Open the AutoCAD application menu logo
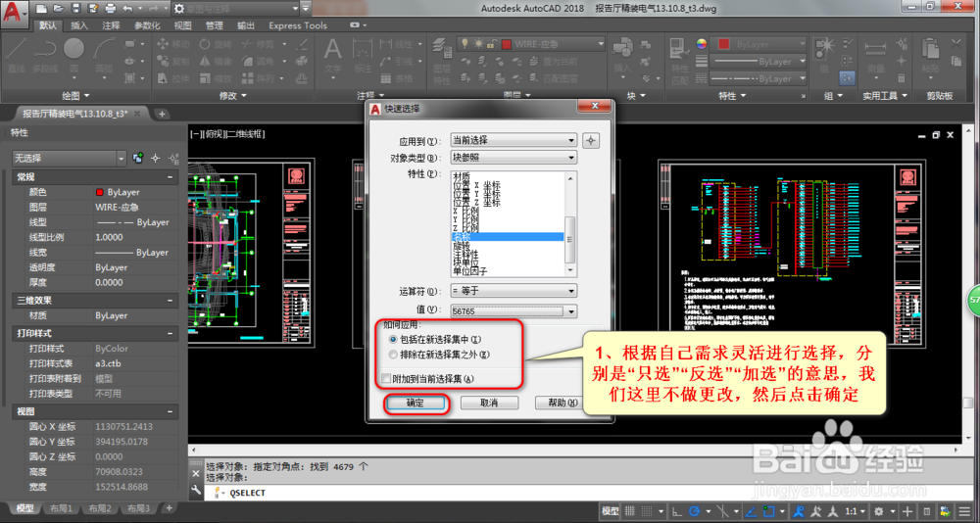The height and width of the screenshot is (523, 980). point(14,13)
